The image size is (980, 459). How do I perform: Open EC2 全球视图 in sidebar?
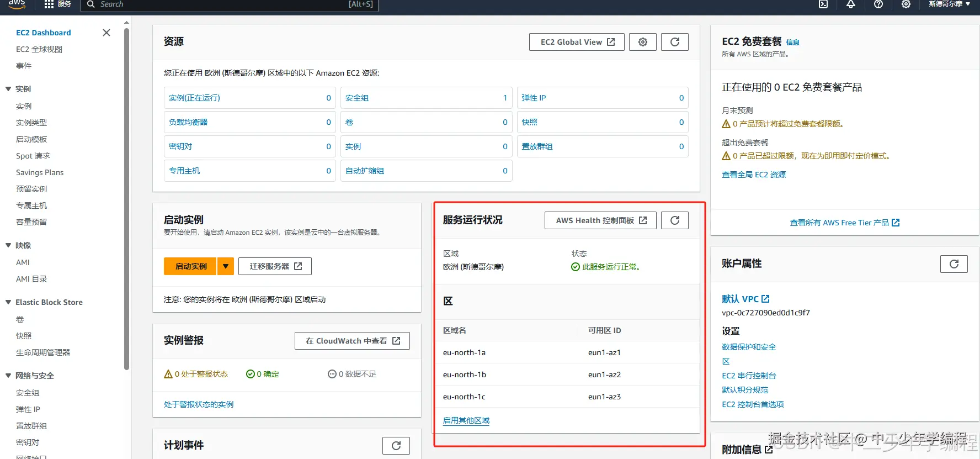tap(39, 49)
